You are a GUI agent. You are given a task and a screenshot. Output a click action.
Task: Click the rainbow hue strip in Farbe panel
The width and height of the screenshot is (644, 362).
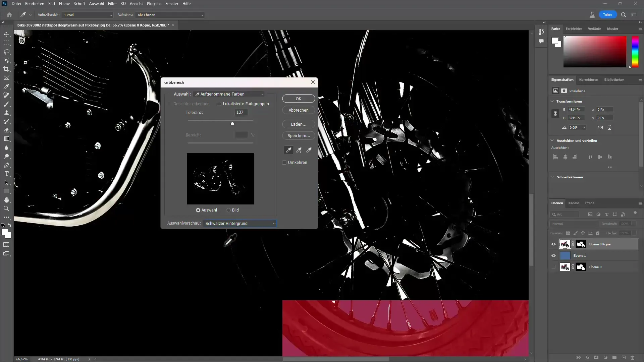click(x=635, y=51)
